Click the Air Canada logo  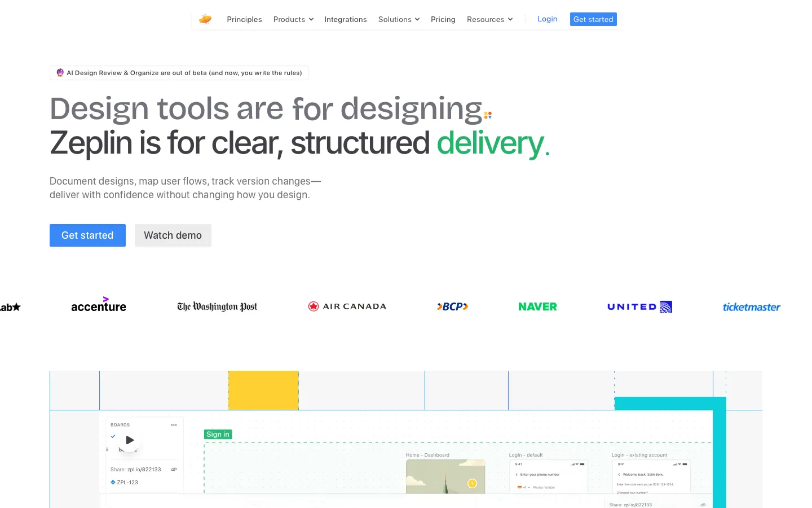347,306
